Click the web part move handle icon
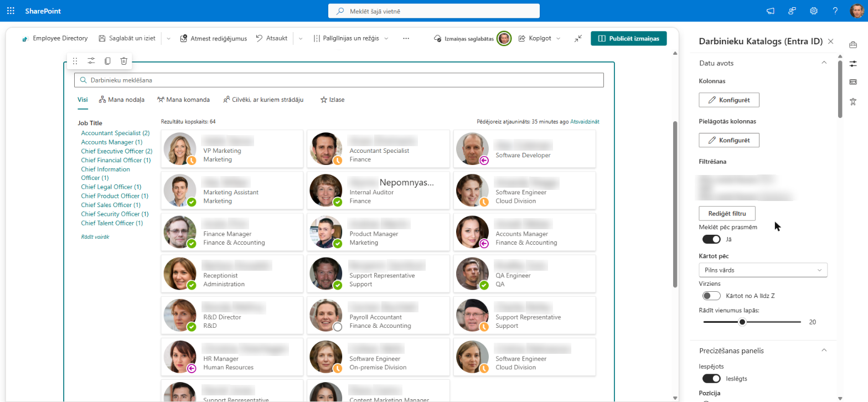 pyautogui.click(x=75, y=61)
